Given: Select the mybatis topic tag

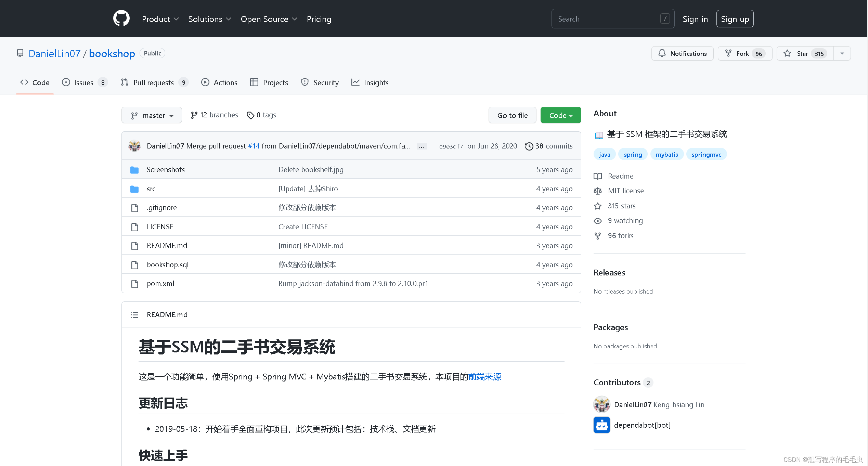Looking at the screenshot, I should pos(667,154).
